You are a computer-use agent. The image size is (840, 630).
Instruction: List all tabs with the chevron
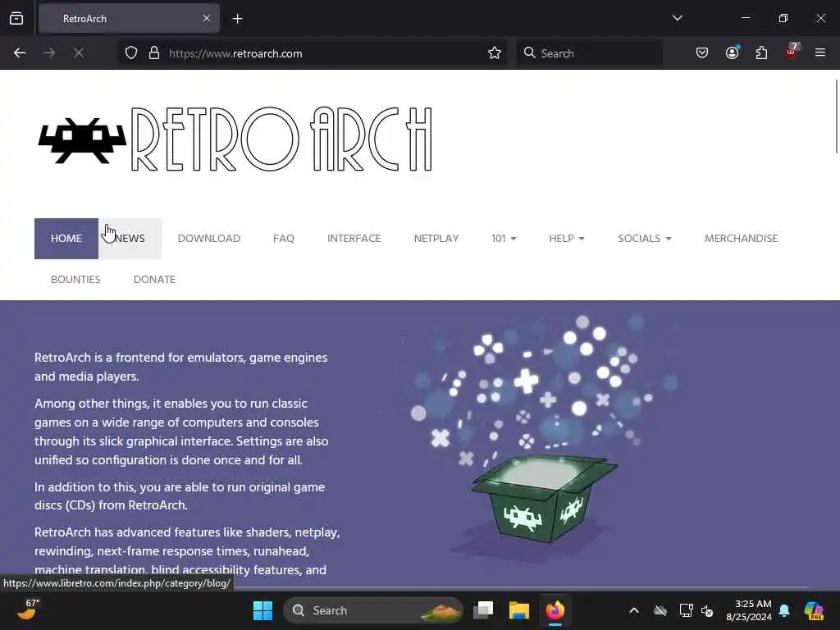tap(678, 18)
